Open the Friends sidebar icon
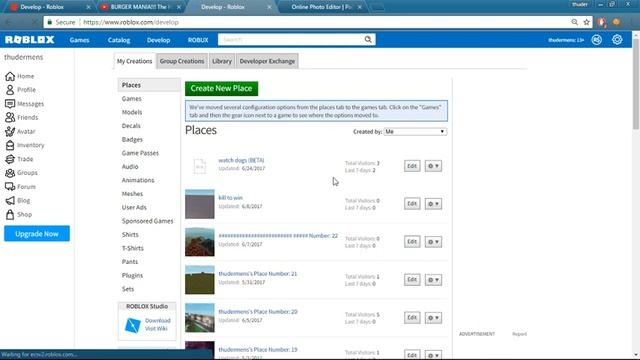640x360 pixels. [x=10, y=118]
